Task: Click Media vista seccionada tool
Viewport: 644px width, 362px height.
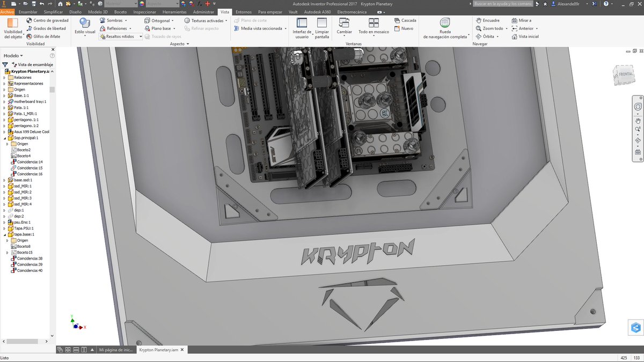Action: tap(260, 28)
